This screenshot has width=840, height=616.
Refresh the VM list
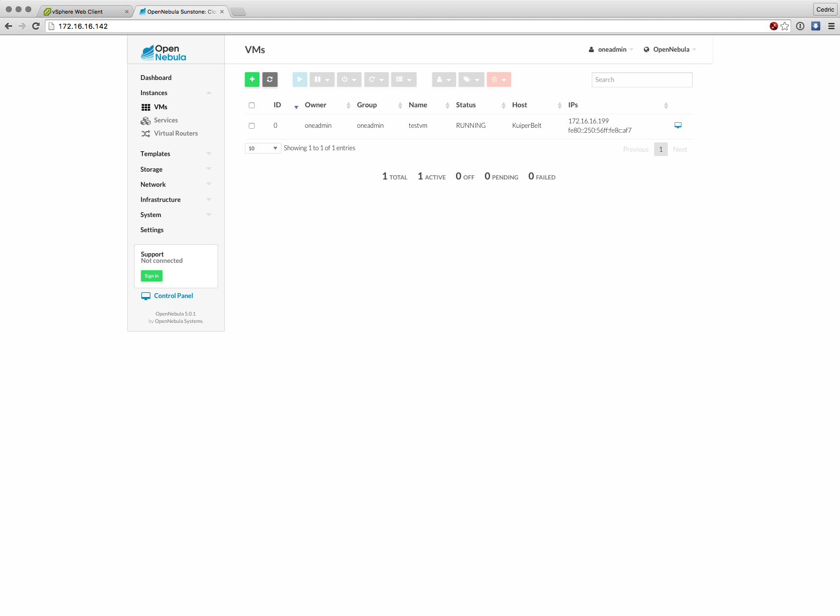tap(270, 79)
